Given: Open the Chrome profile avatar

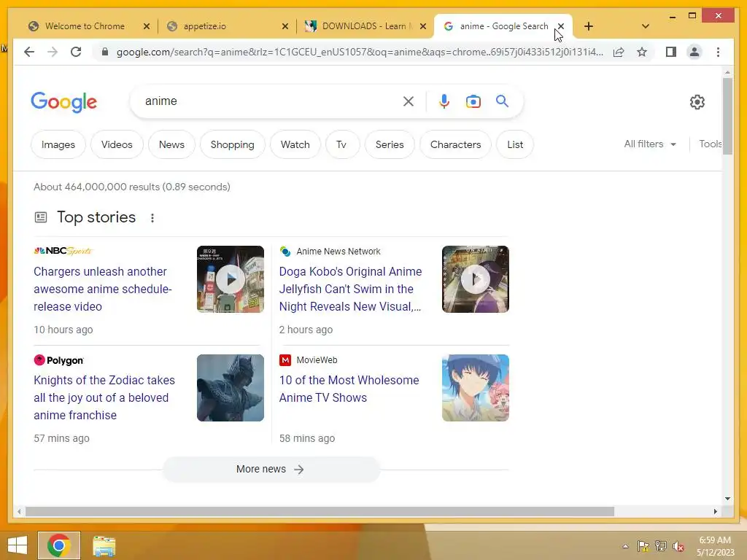Looking at the screenshot, I should coord(694,52).
